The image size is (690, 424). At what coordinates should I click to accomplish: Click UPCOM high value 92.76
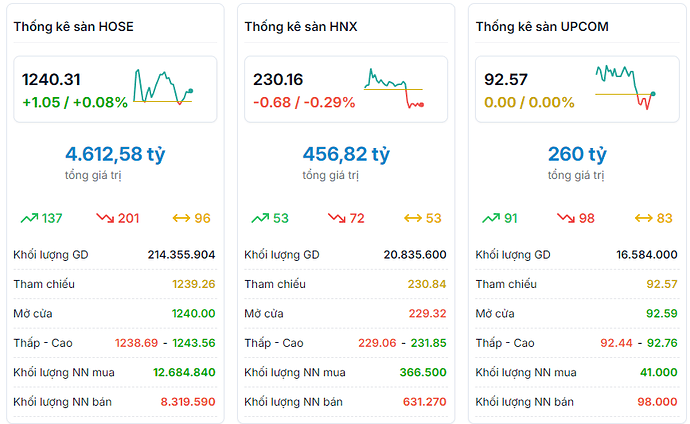tap(662, 343)
